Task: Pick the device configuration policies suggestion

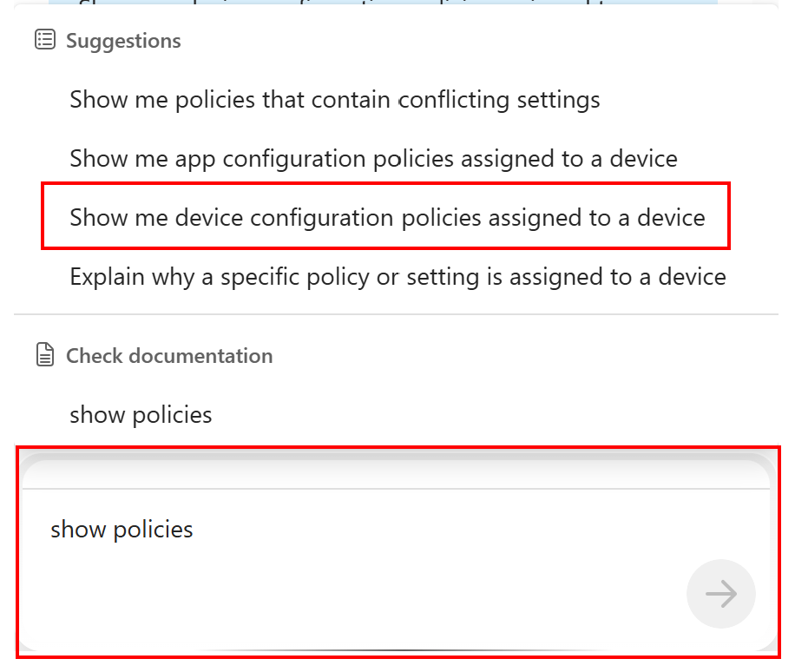Action: (387, 217)
